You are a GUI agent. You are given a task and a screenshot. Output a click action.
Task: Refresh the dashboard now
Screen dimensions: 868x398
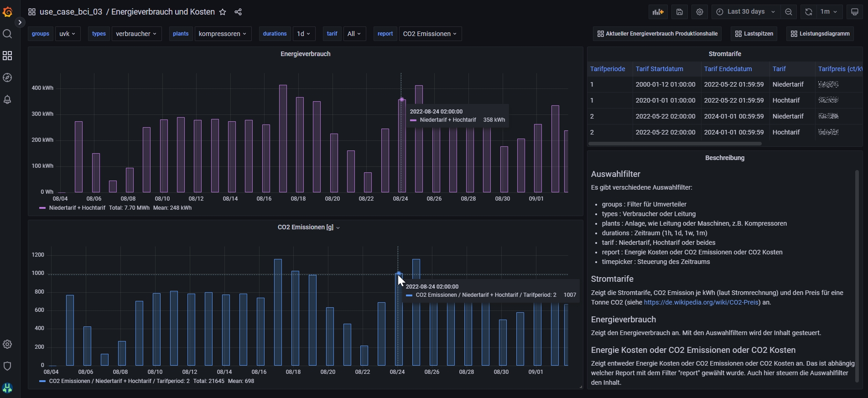point(808,12)
